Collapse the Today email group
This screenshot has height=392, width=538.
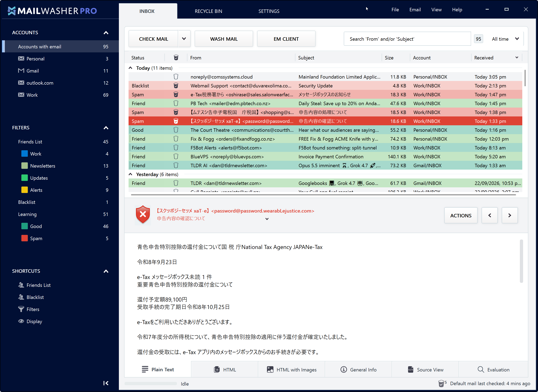click(130, 68)
